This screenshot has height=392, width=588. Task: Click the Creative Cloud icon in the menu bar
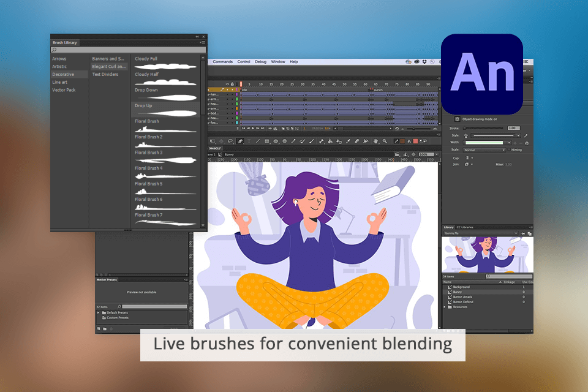tap(417, 61)
